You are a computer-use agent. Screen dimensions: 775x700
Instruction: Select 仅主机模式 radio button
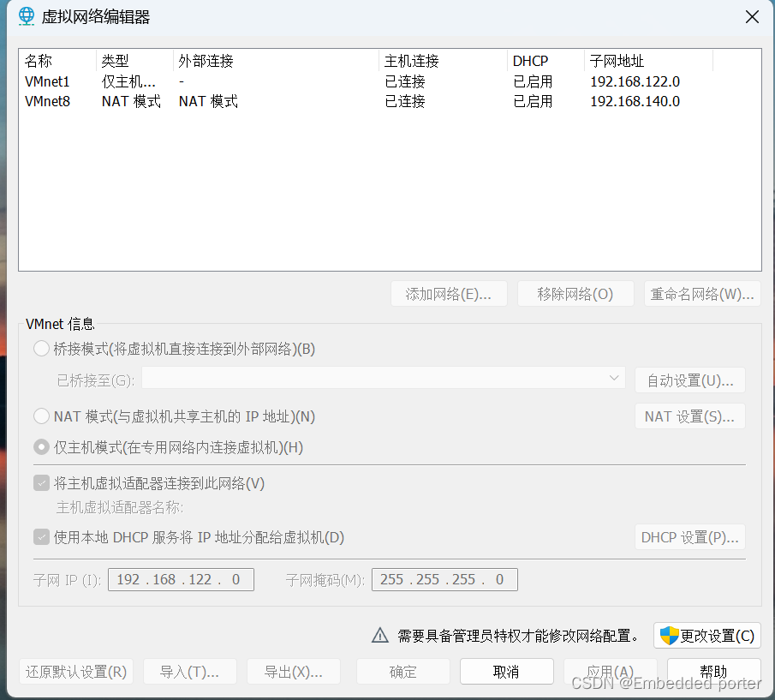(41, 447)
